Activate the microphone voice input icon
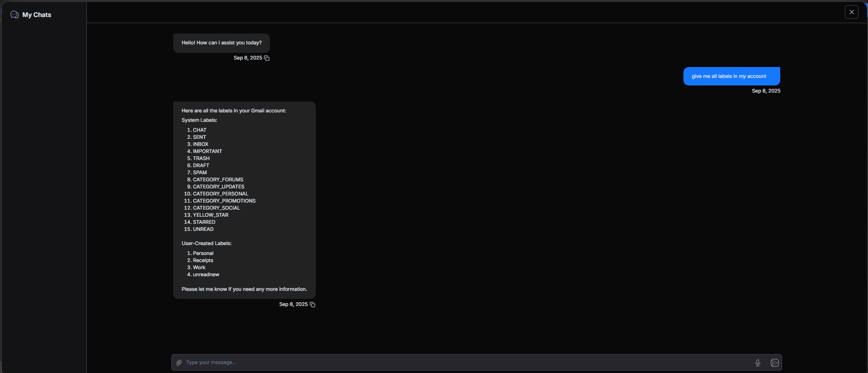The width and height of the screenshot is (868, 373). (x=758, y=363)
